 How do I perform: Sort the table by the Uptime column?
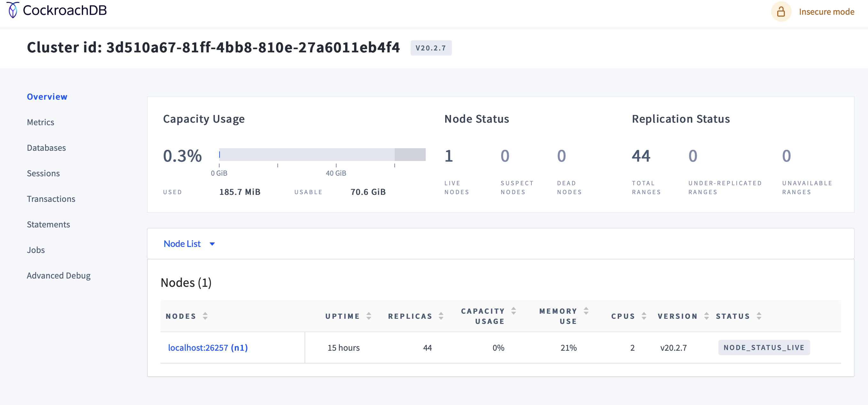click(368, 316)
